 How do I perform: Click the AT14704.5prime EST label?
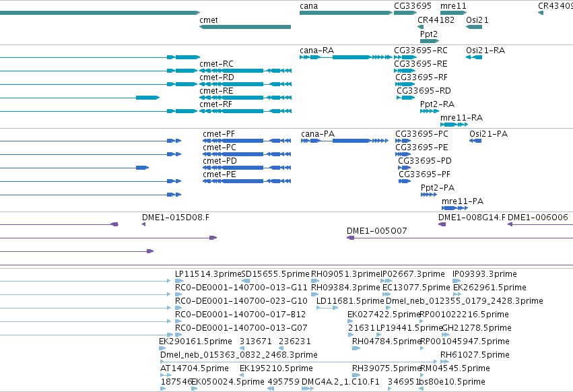pyautogui.click(x=195, y=368)
